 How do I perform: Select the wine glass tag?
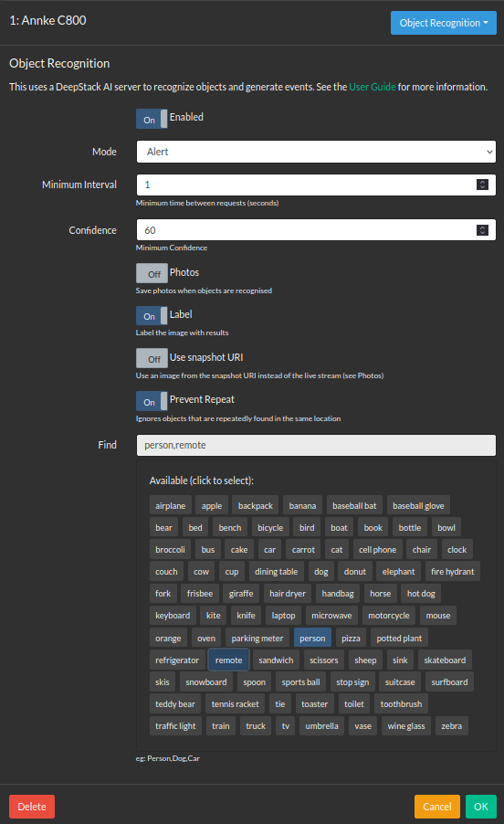406,726
